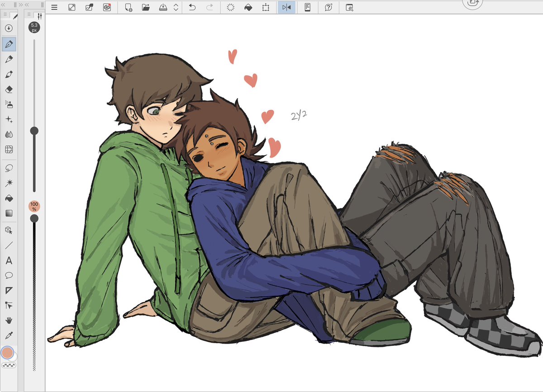This screenshot has width=543, height=392.
Task: Select the Fill bucket tool in the sidebar
Action: pyautogui.click(x=9, y=198)
